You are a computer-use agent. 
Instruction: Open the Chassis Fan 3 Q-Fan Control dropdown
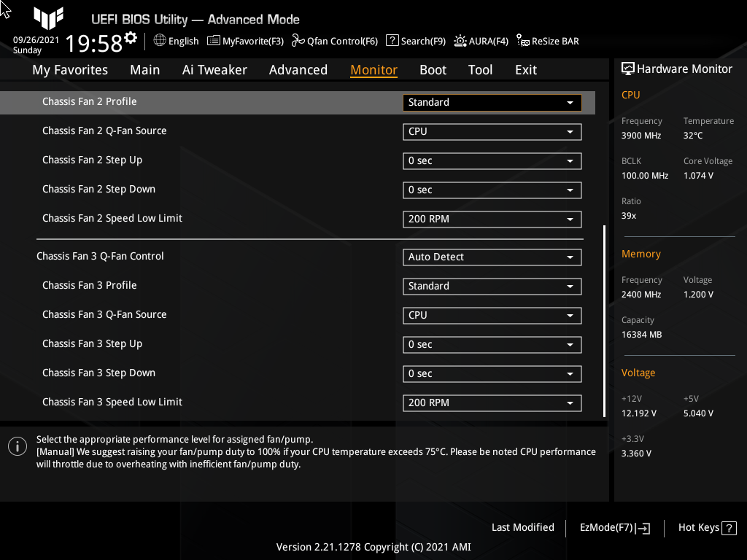point(492,257)
